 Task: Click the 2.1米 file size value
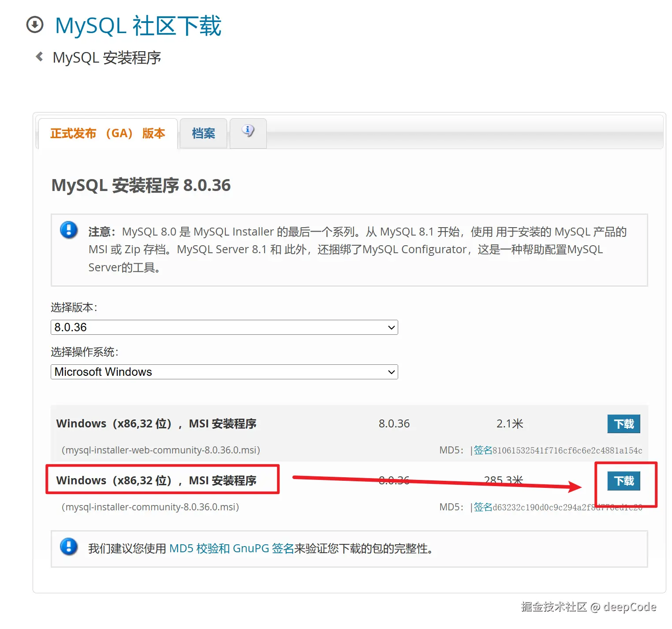[x=510, y=423]
